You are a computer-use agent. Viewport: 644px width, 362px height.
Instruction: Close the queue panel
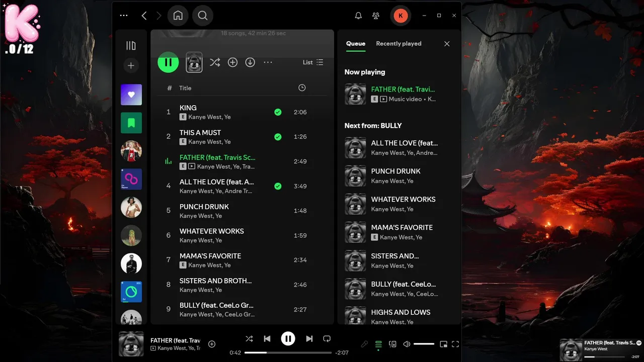point(447,44)
